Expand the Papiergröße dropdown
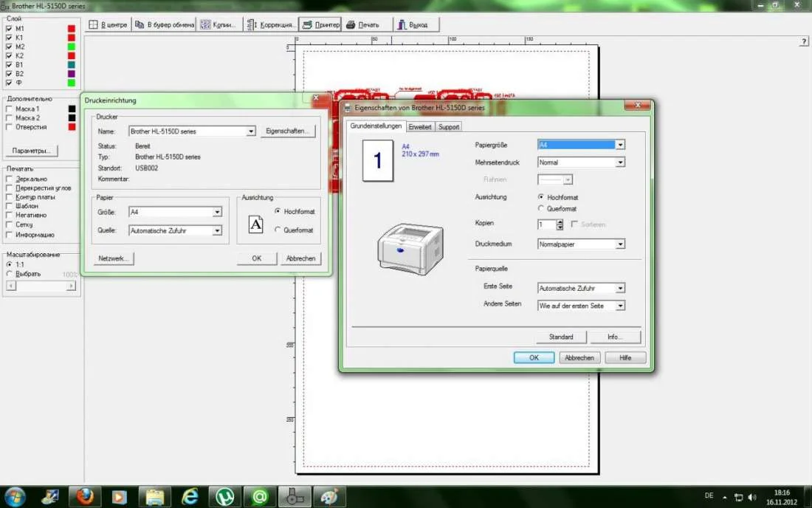Screen dimensions: 812x508 point(620,145)
